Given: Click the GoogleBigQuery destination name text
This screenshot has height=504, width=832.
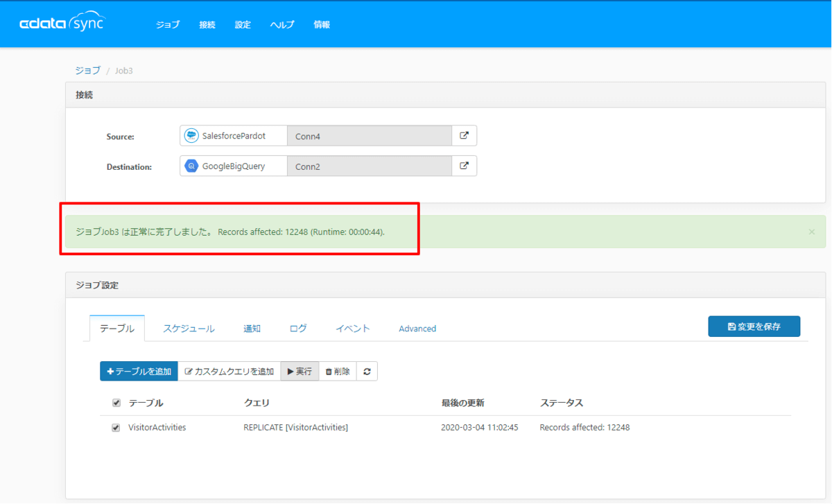Looking at the screenshot, I should tap(234, 166).
